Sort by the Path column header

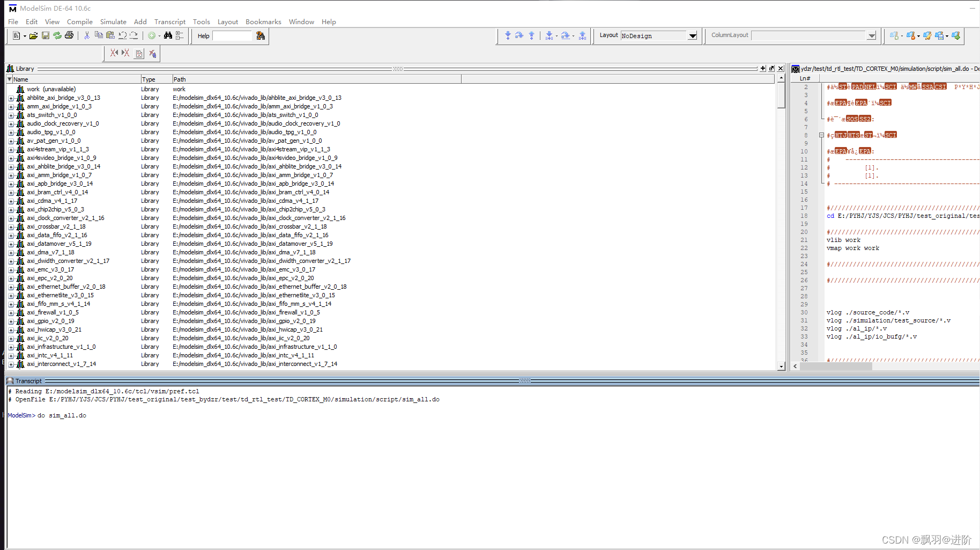(x=316, y=79)
